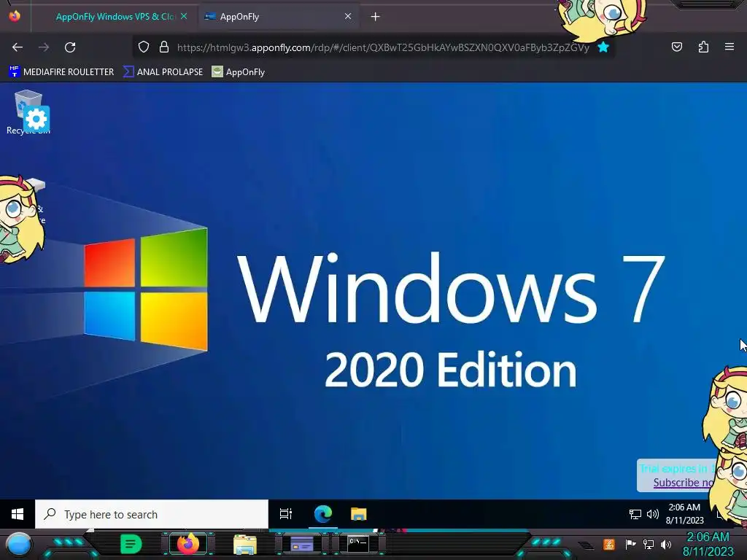Open the Action Center flag tray icon
The width and height of the screenshot is (747, 560).
(631, 544)
